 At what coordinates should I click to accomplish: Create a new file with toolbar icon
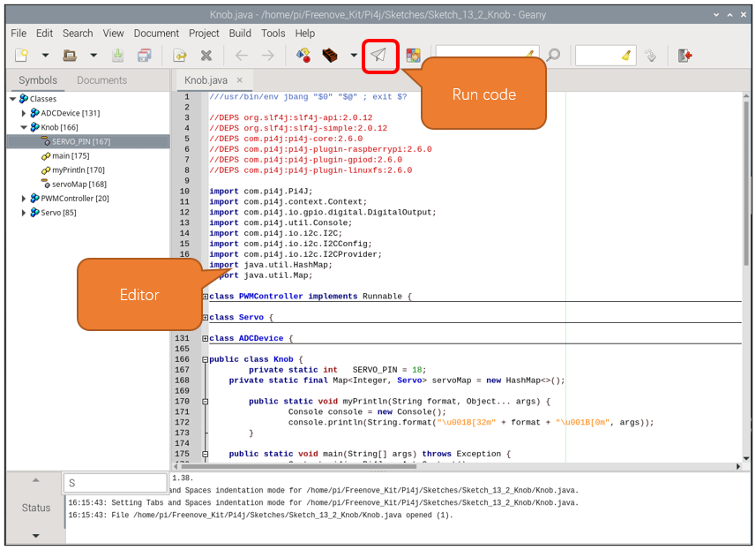22,56
